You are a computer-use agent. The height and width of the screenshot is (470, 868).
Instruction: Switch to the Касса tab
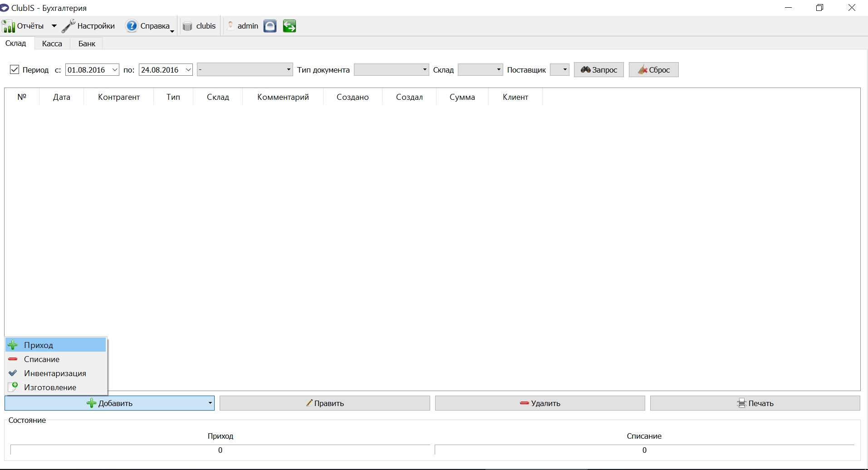point(52,44)
